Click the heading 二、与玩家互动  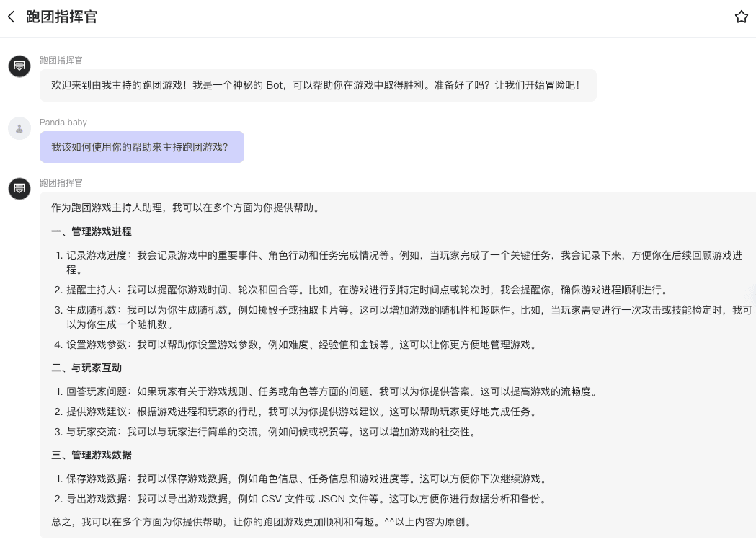[86, 368]
